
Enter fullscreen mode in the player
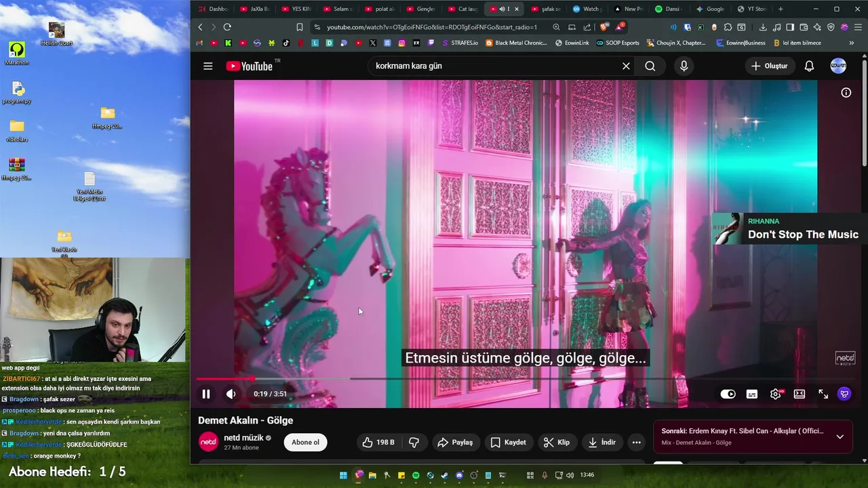[x=823, y=394]
